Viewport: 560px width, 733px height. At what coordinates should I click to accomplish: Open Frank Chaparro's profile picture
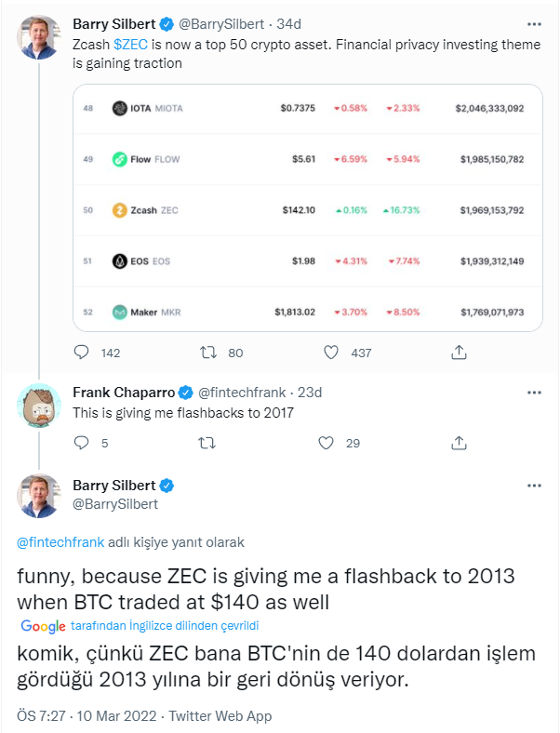(39, 404)
